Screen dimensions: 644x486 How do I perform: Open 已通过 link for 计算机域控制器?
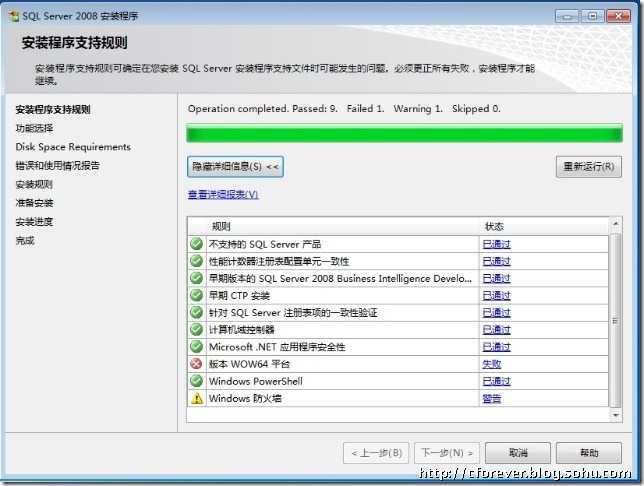(x=496, y=330)
